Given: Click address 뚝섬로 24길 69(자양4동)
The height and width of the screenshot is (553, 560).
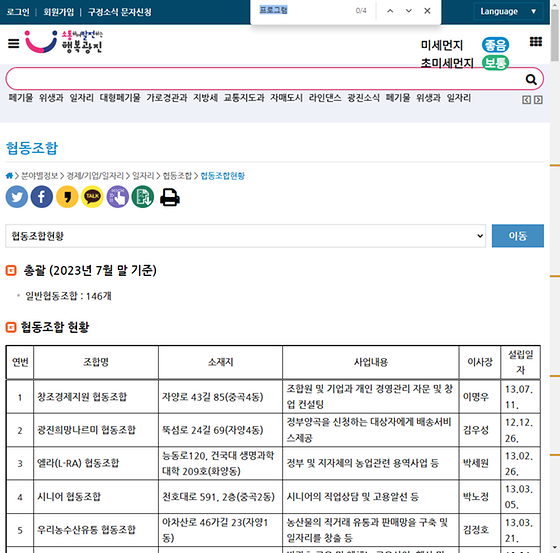Looking at the screenshot, I should (x=212, y=430).
